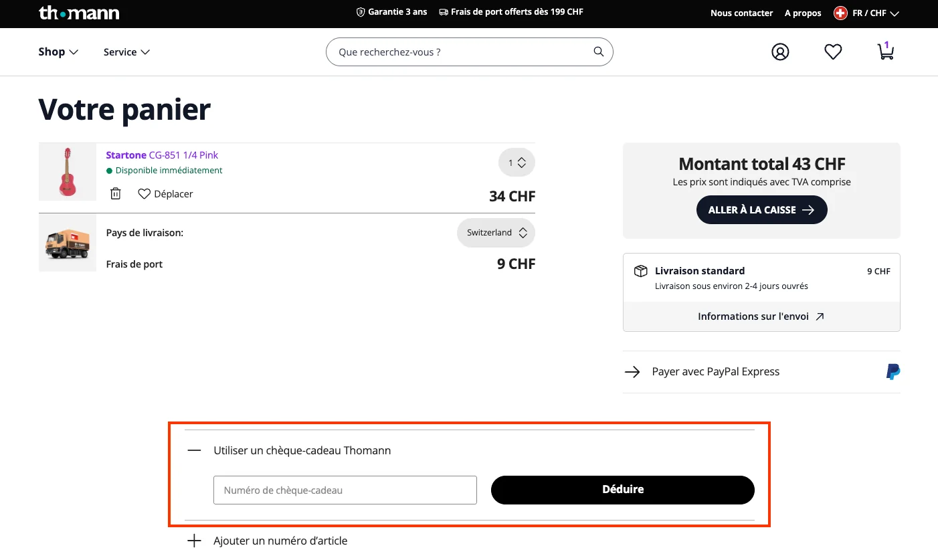
Task: Click the gift voucher number input field
Action: coord(345,490)
